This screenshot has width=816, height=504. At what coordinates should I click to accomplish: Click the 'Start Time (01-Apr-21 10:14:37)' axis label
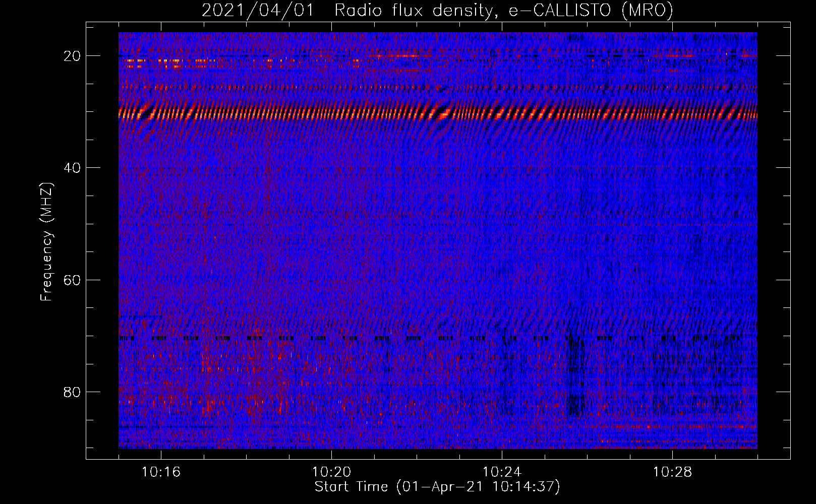pos(437,487)
